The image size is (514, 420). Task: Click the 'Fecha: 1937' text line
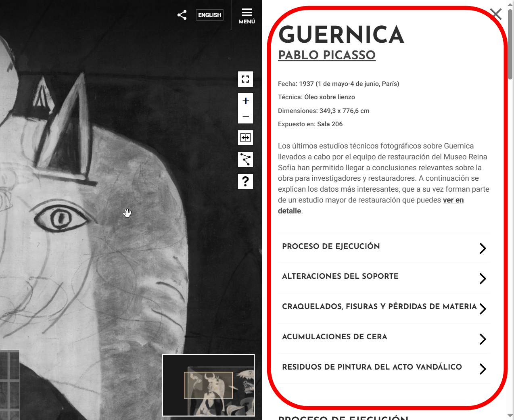point(338,84)
